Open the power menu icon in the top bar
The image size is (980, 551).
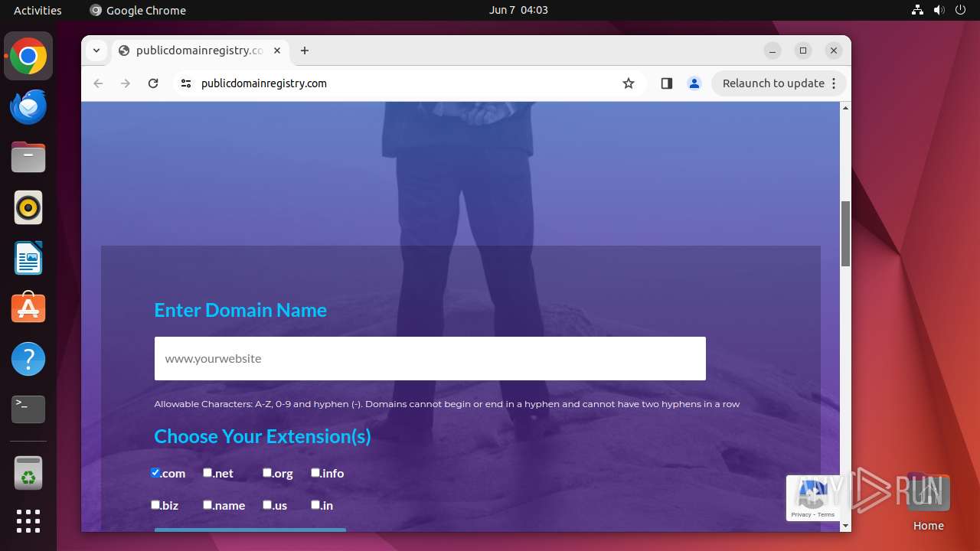tap(961, 10)
